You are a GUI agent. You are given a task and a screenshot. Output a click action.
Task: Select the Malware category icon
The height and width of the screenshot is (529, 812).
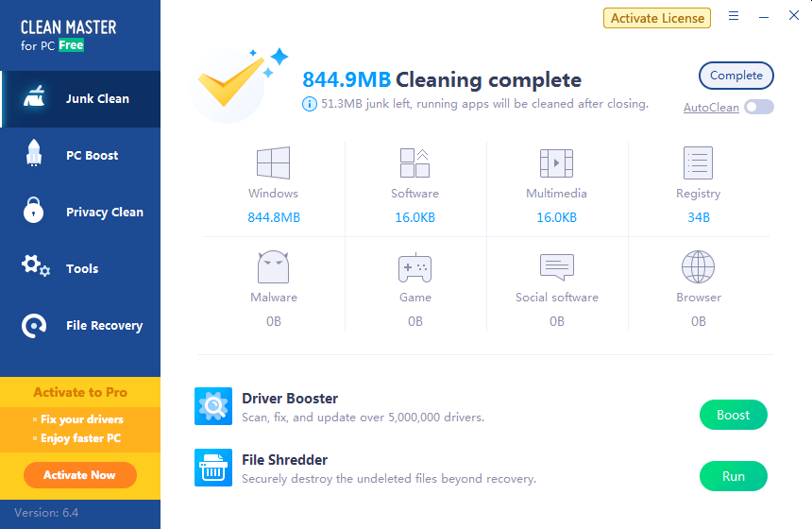(x=274, y=266)
